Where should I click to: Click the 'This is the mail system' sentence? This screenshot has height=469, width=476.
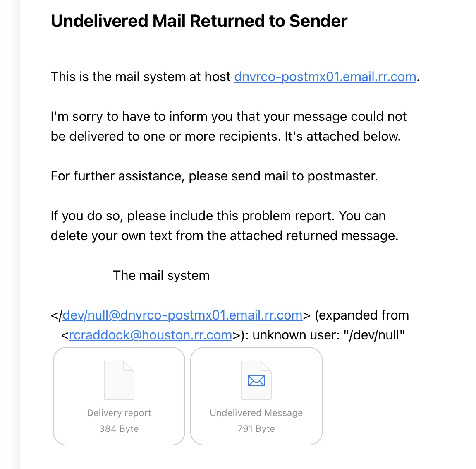coord(235,77)
